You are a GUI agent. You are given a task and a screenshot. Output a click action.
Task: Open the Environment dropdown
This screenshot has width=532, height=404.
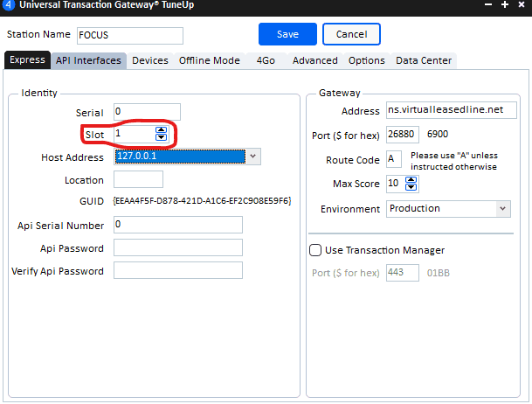[x=502, y=209]
